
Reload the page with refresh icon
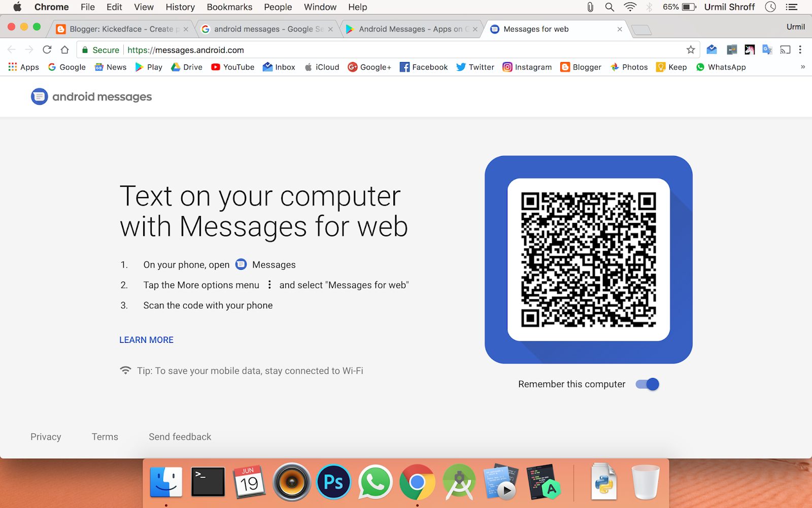point(47,50)
